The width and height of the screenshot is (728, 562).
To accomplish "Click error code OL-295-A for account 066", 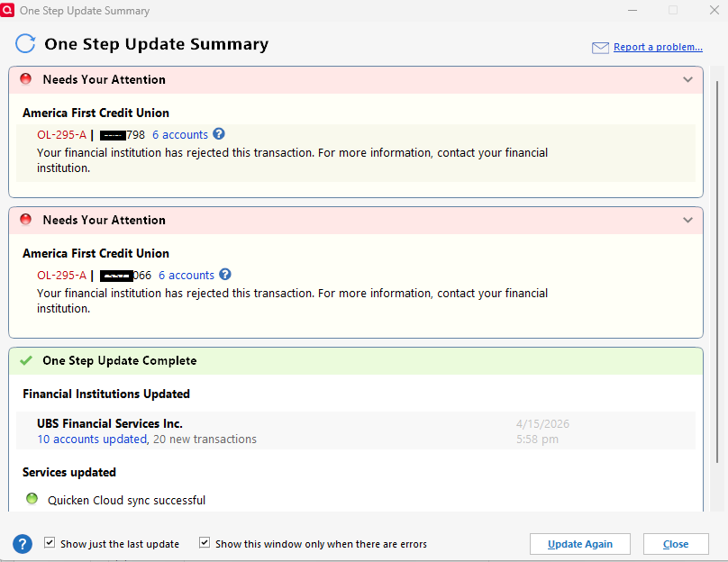I will (62, 276).
